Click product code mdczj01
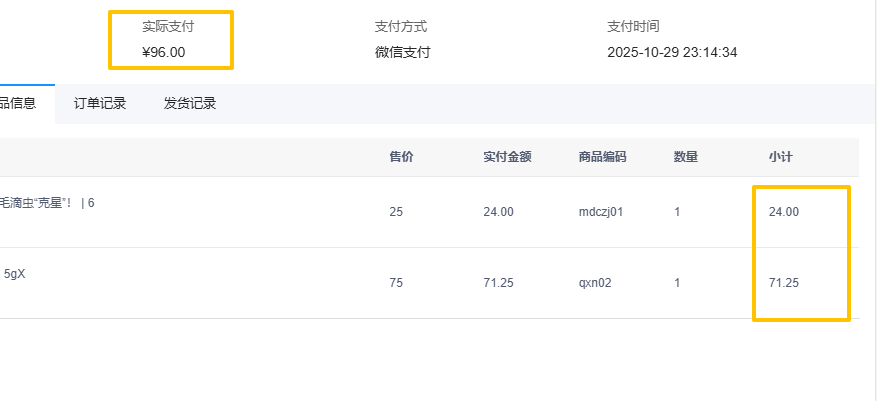The image size is (877, 401). click(601, 212)
